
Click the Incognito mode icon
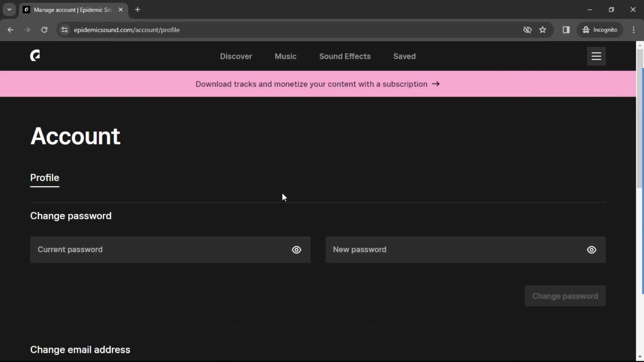pos(586,29)
